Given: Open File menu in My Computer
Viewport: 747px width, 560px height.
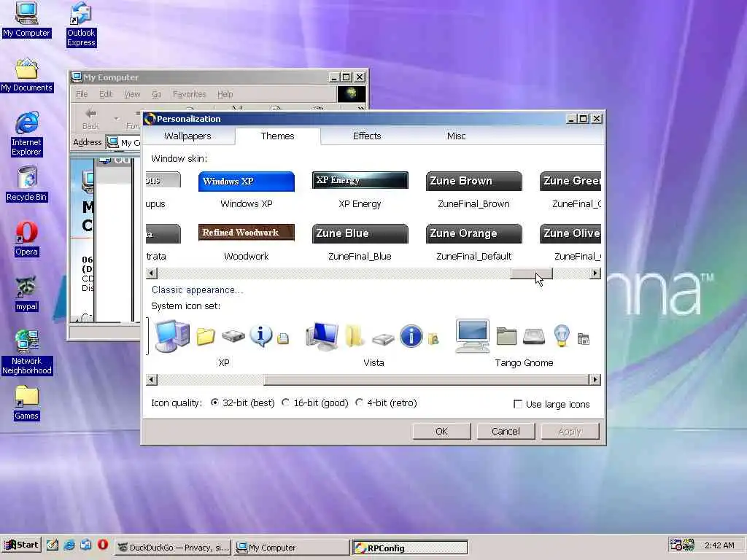Looking at the screenshot, I should (x=82, y=94).
